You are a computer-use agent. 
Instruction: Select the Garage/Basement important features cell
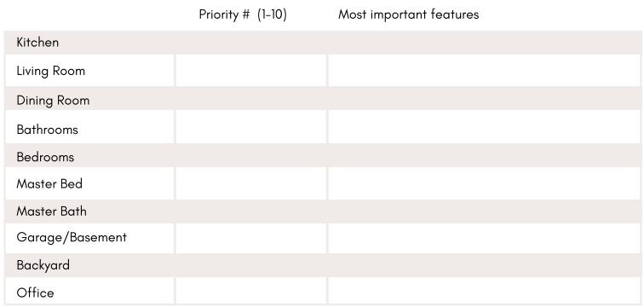click(x=484, y=239)
